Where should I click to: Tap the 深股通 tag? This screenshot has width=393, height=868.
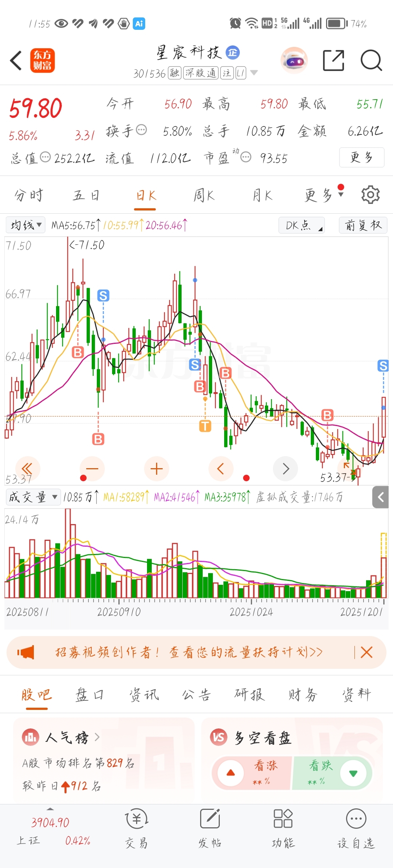[x=201, y=73]
